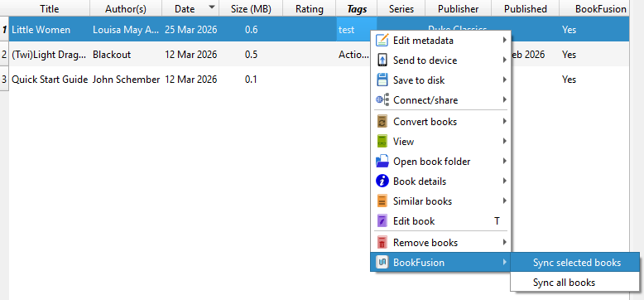Expand the Open book folder submenu arrow

coord(504,161)
